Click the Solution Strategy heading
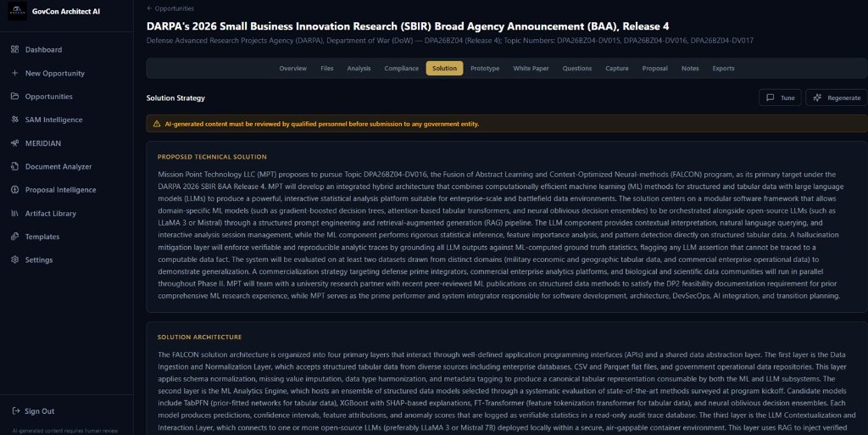868x435 pixels. coord(175,98)
